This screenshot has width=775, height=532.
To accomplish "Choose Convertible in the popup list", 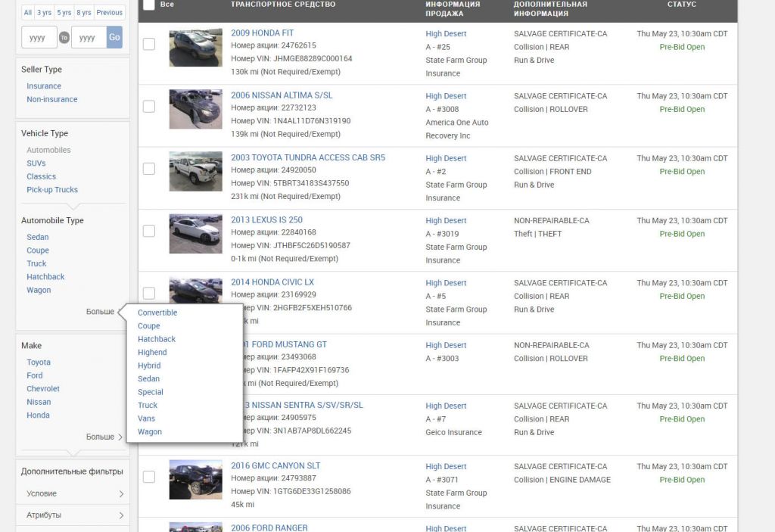I will click(x=157, y=313).
